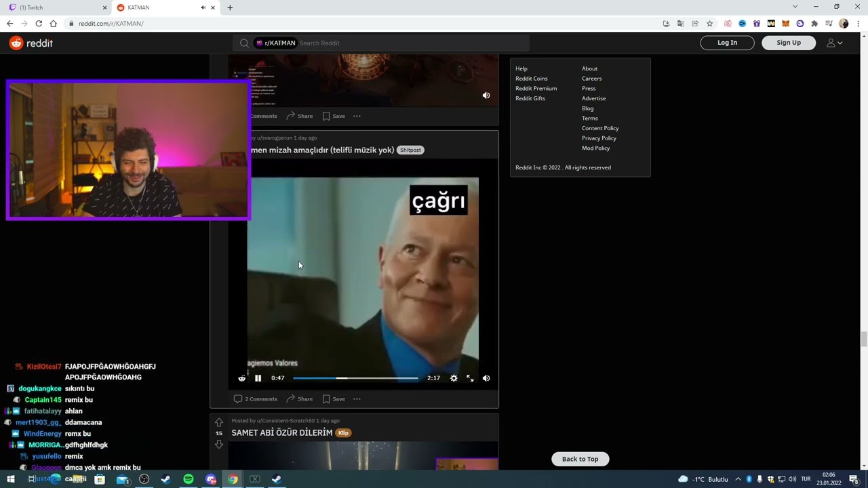Screen dimensions: 868x488
Task: Open more options on the top post
Action: tap(357, 116)
